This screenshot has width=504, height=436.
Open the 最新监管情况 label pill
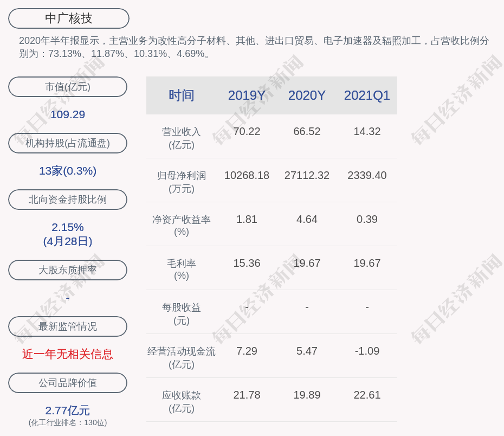[68, 326]
